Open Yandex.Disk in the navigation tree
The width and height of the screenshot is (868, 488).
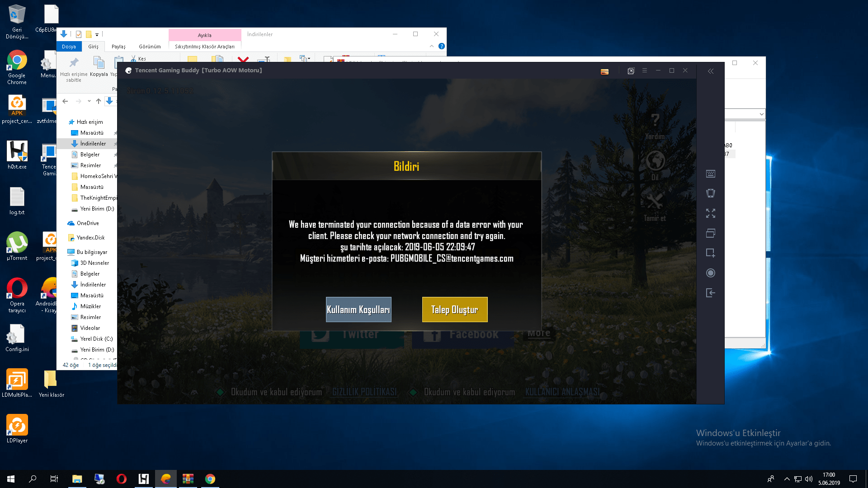tap(86, 238)
